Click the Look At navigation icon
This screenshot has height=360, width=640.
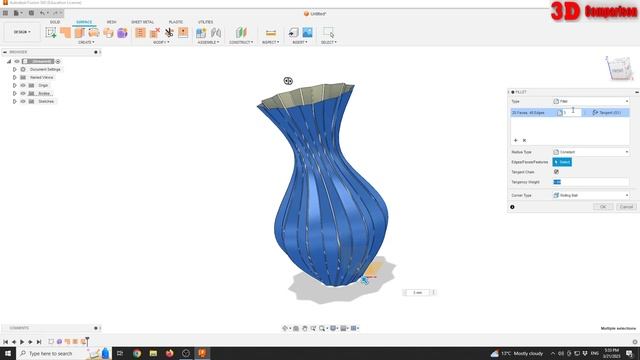pos(296,328)
